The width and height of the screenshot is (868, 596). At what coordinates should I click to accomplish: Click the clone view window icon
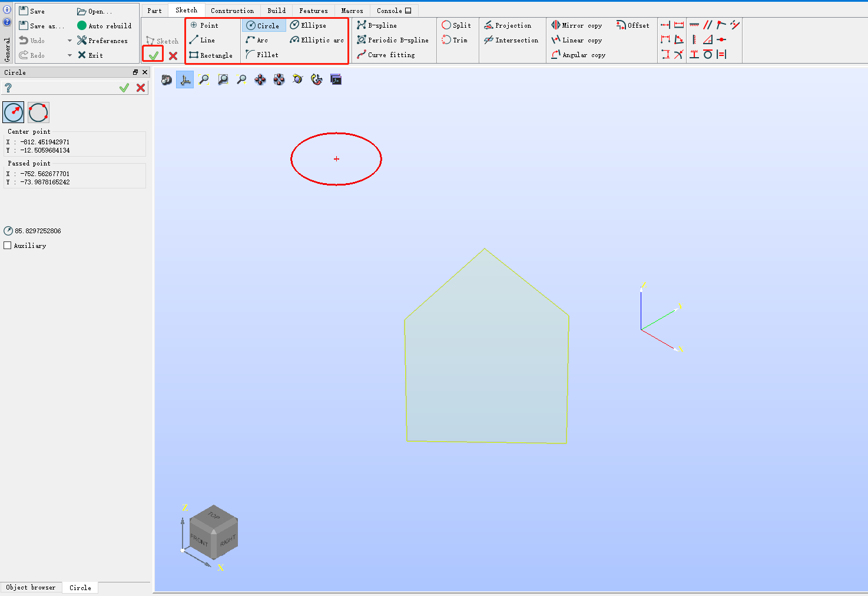336,80
